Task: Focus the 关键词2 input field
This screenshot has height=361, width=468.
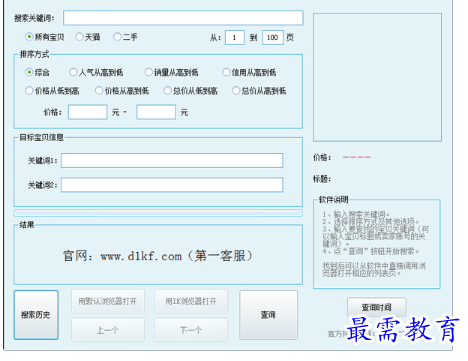Action: click(x=172, y=185)
